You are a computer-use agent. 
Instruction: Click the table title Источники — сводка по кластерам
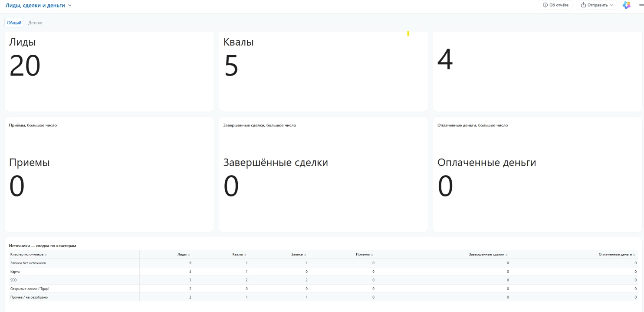coord(43,246)
